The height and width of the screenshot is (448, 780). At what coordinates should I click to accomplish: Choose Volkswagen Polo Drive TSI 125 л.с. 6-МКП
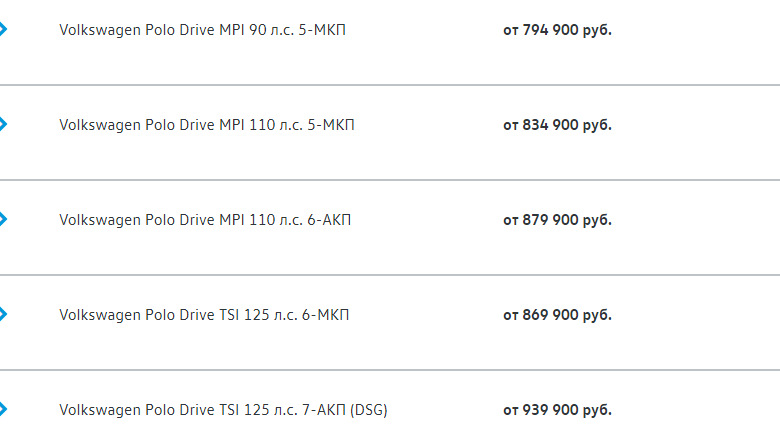pos(204,315)
